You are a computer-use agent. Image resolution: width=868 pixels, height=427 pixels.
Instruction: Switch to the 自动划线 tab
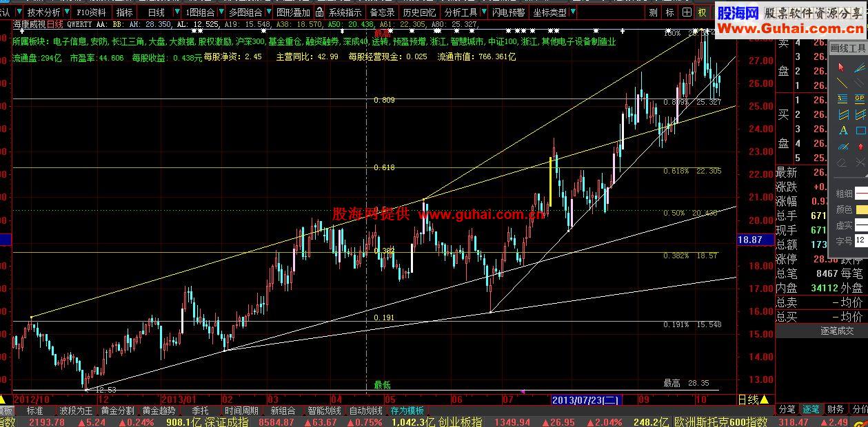coord(365,410)
